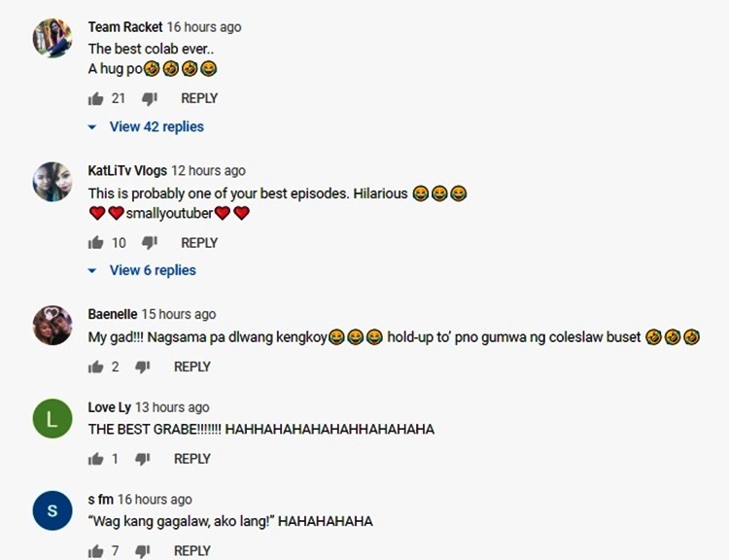Thumbs up the s fm comment
Screen dimensions: 729x560
pos(96,551)
